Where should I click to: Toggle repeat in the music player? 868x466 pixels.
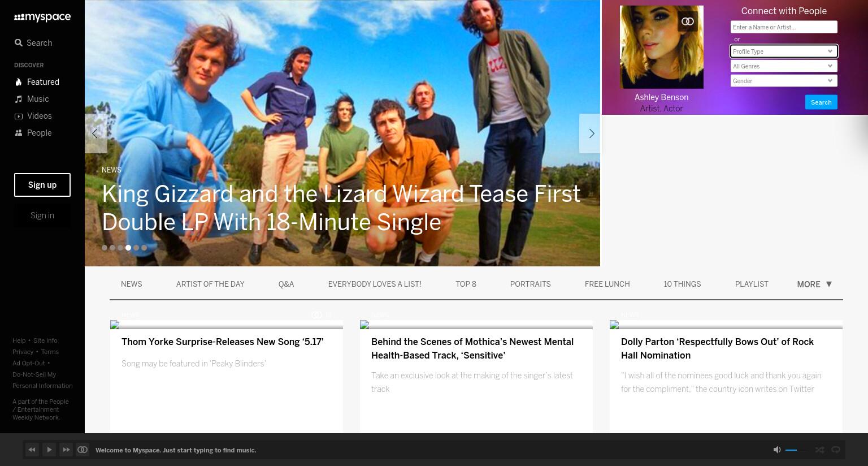(x=836, y=450)
